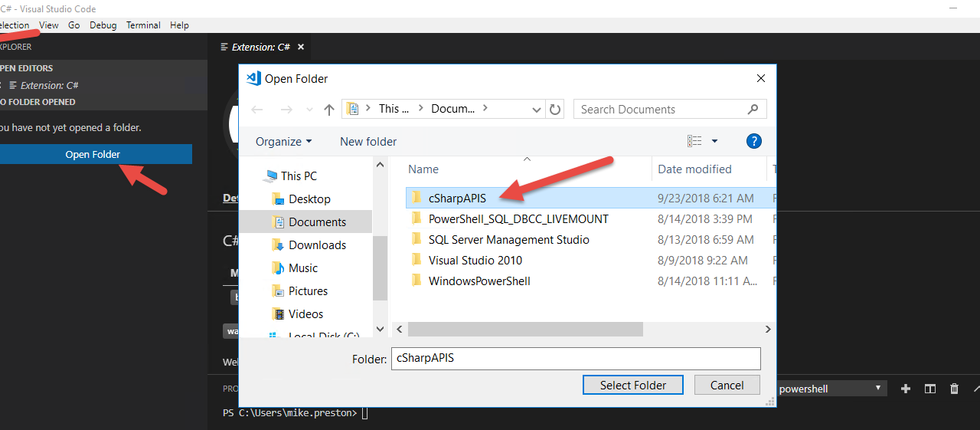Image resolution: width=980 pixels, height=430 pixels.
Task: Select Downloads in navigation pane
Action: coord(317,245)
